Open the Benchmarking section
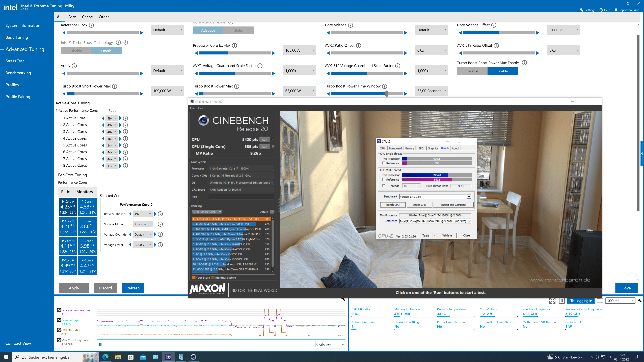644x362 pixels. (x=18, y=73)
